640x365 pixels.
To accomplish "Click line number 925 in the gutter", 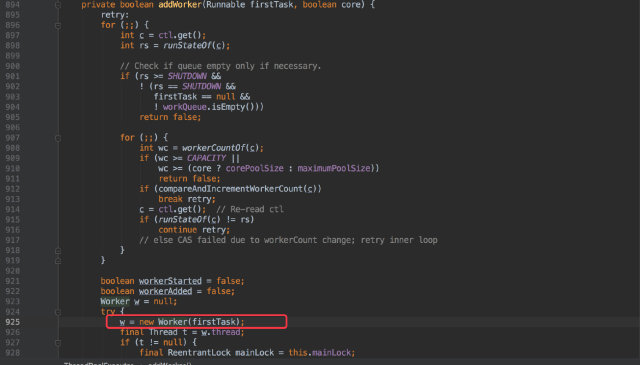I will click(13, 322).
